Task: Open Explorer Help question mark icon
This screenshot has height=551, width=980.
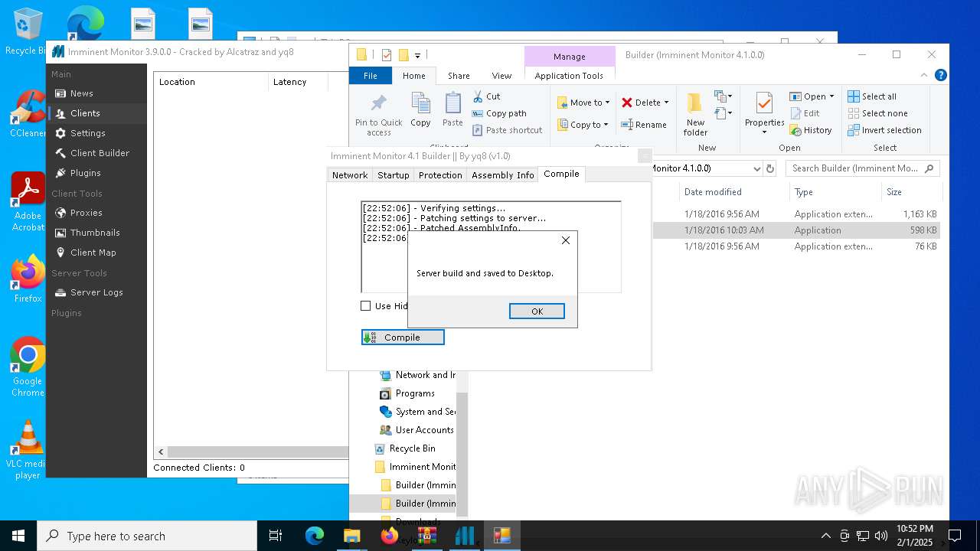Action: 941,75
